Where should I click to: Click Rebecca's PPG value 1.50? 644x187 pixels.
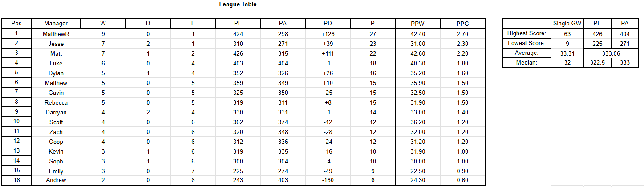462,102
